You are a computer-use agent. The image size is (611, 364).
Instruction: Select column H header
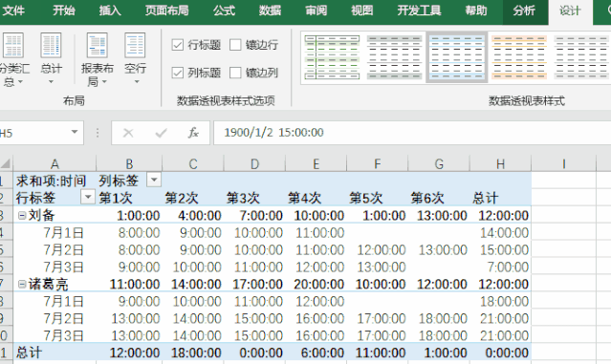pos(500,163)
